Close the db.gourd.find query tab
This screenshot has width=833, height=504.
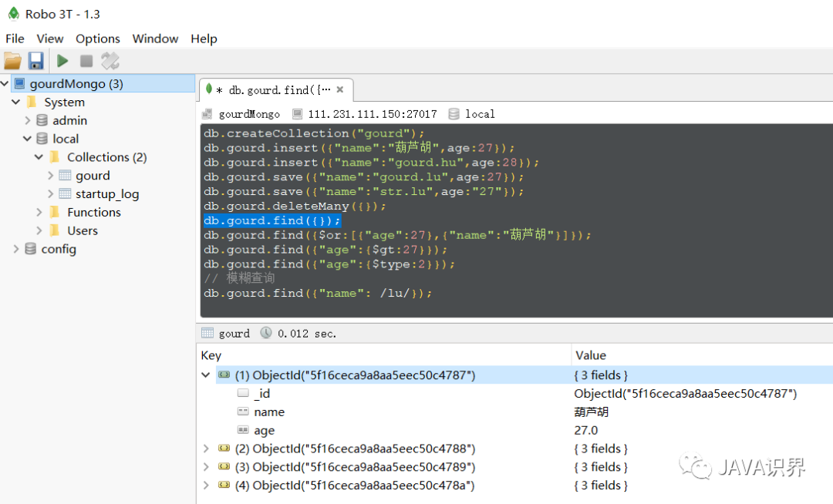[x=340, y=89]
